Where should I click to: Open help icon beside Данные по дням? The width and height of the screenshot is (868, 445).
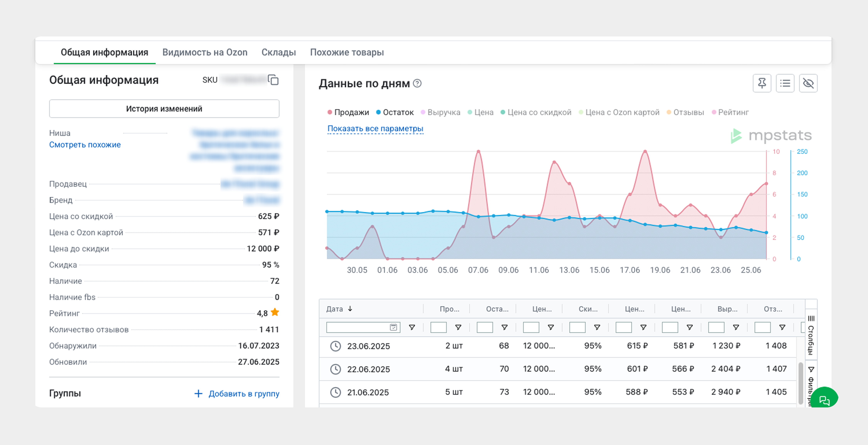pyautogui.click(x=417, y=83)
